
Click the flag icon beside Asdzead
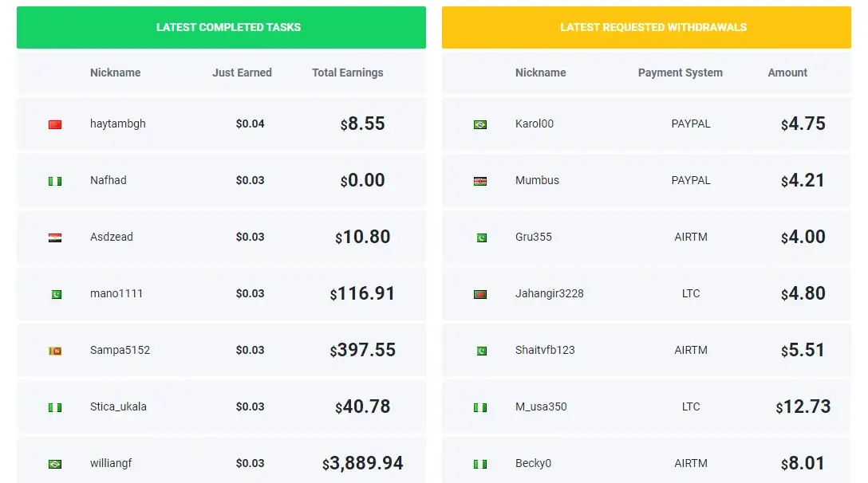[x=55, y=238]
